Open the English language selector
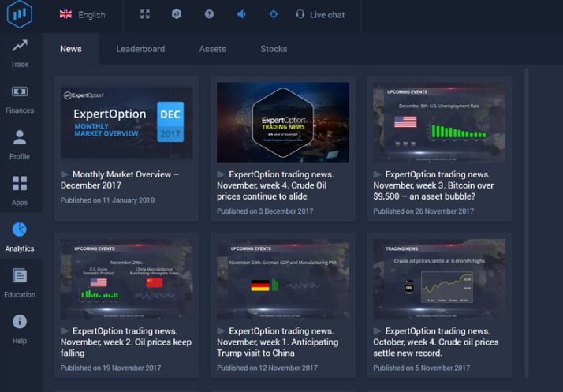Image resolution: width=563 pixels, height=392 pixels. click(82, 15)
